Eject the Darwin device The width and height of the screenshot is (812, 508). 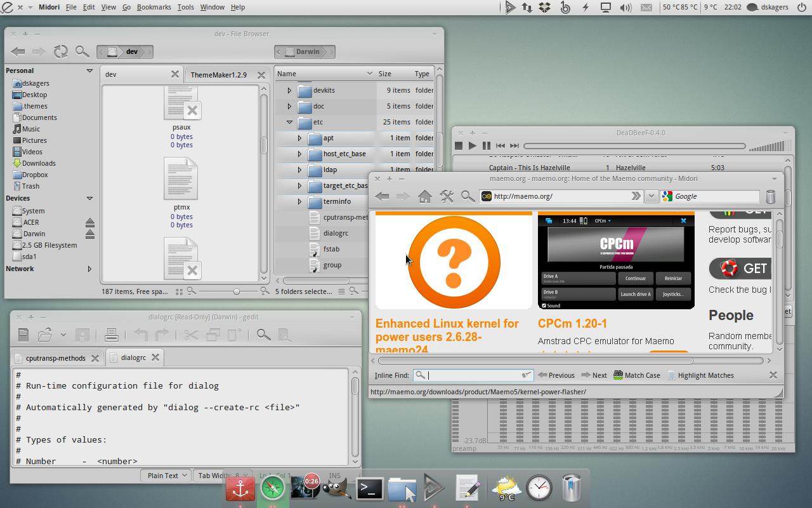tap(90, 234)
